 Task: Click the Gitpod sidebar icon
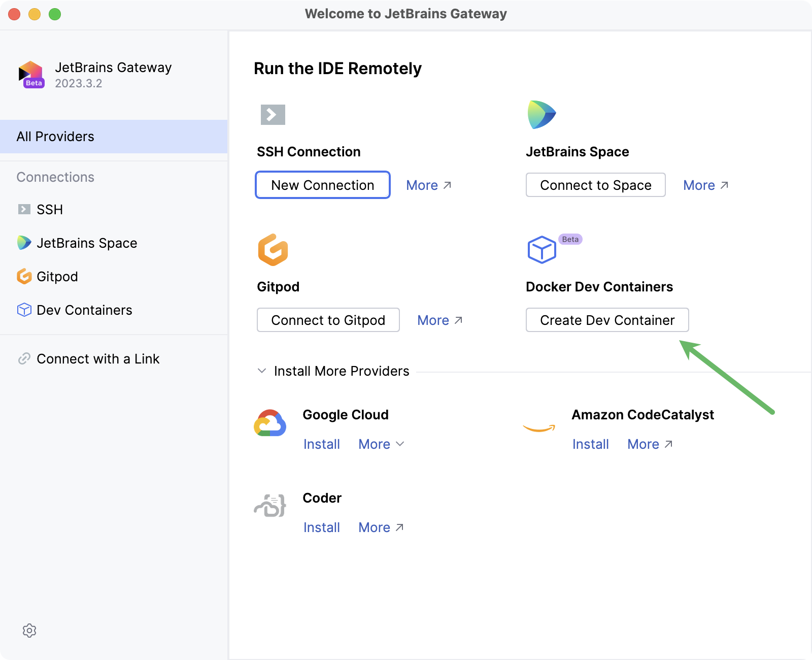[24, 276]
